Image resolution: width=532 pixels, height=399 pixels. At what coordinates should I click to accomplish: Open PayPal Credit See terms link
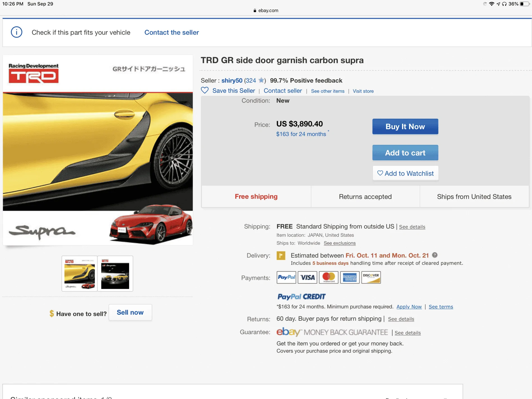pyautogui.click(x=441, y=307)
